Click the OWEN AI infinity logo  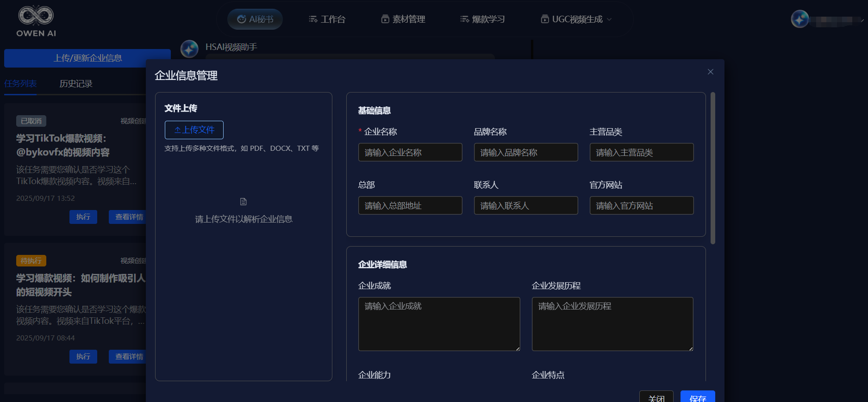pos(36,16)
